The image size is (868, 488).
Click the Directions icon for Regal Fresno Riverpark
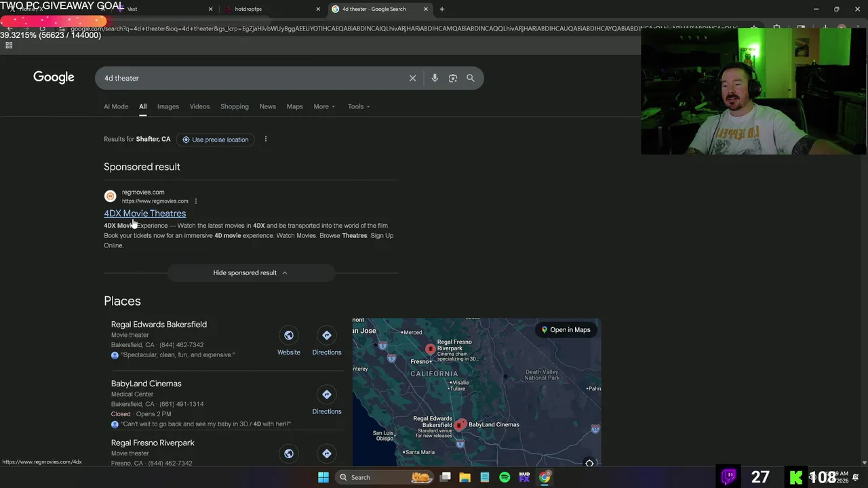pyautogui.click(x=327, y=453)
